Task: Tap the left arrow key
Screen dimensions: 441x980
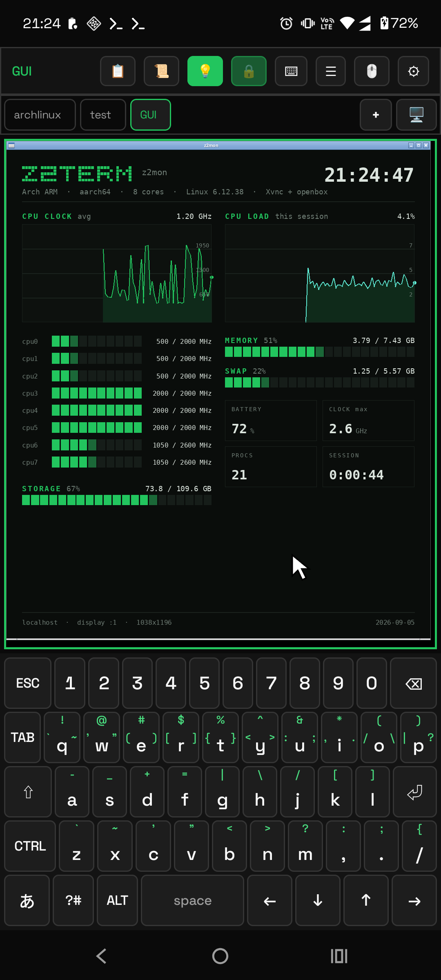Action: pos(269,900)
